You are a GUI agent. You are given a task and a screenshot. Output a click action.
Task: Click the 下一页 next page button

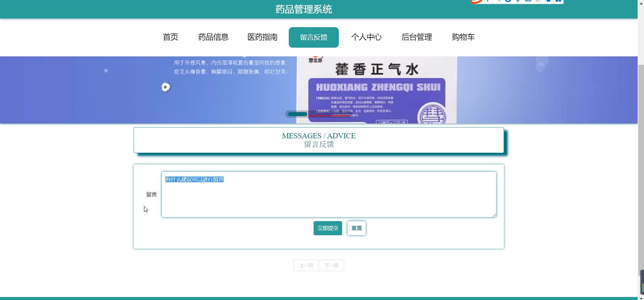click(331, 265)
